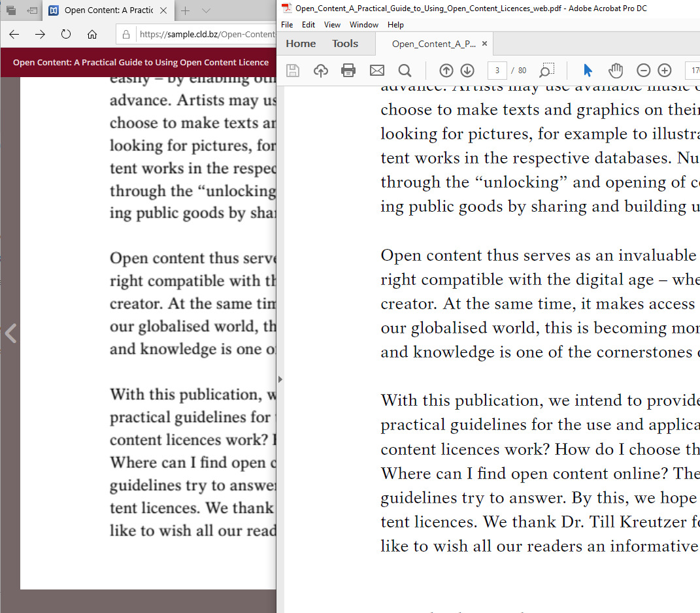
Task: Set these tabs aside icon
Action: (x=32, y=10)
